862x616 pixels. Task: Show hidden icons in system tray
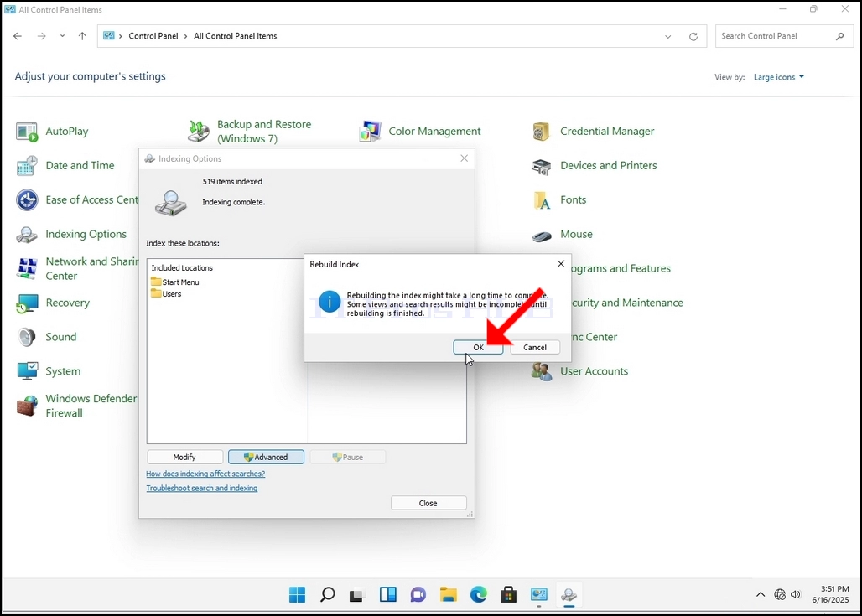761,594
